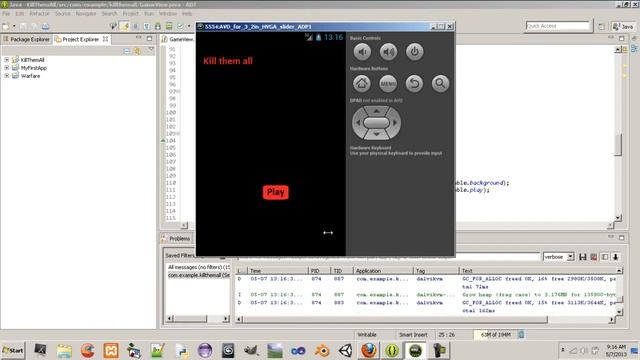The height and width of the screenshot is (360, 640).
Task: Select All messages (no filters) filter
Action: click(198, 267)
